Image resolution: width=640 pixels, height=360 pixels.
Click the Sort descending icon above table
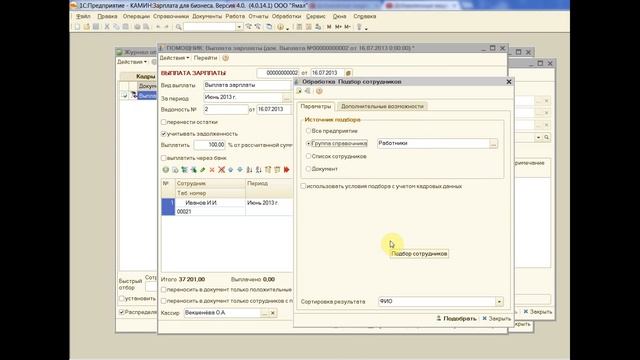tap(258, 170)
